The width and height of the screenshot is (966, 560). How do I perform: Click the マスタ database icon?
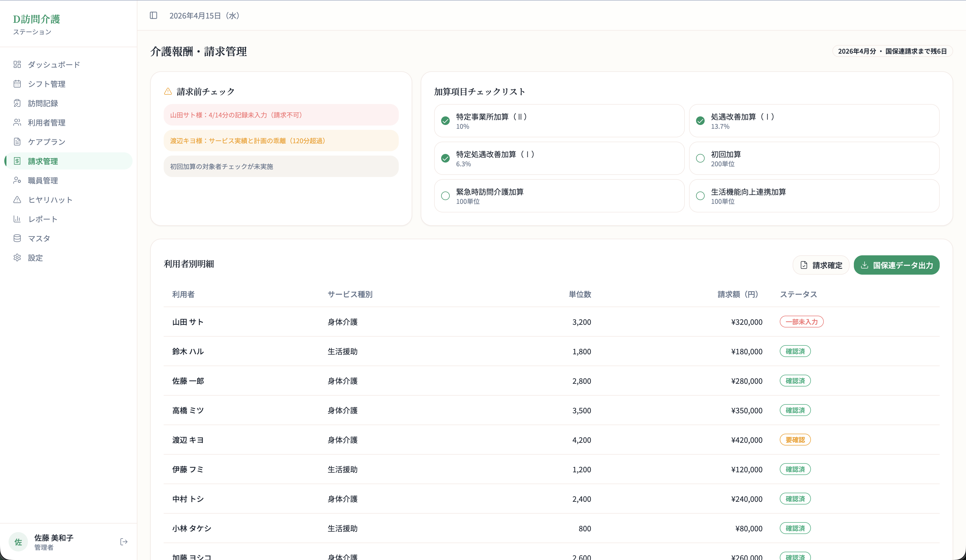17,238
